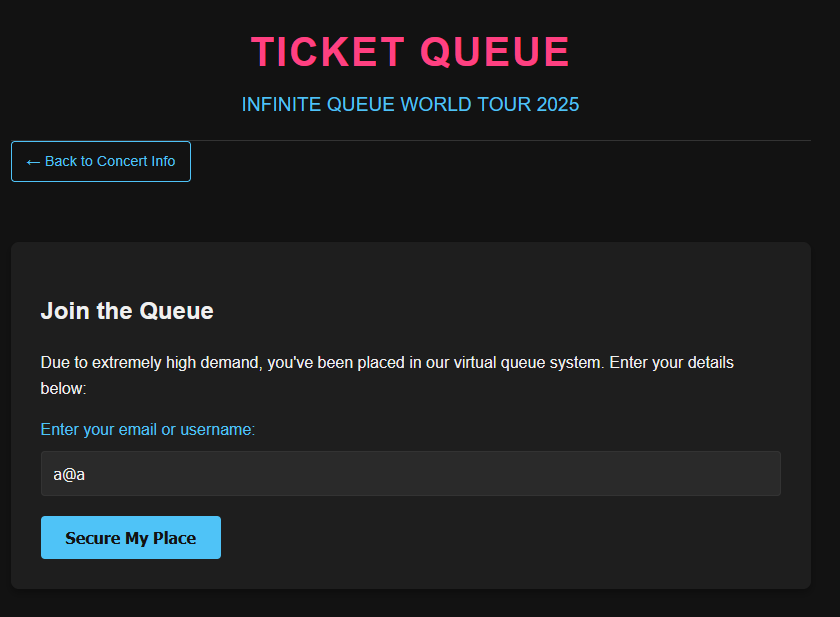This screenshot has width=840, height=617.
Task: Click the "Enter your email or username" label
Action: 148,429
